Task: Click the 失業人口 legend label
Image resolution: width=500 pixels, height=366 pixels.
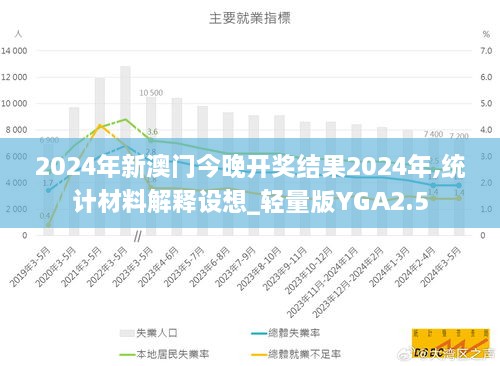Action: (x=157, y=333)
